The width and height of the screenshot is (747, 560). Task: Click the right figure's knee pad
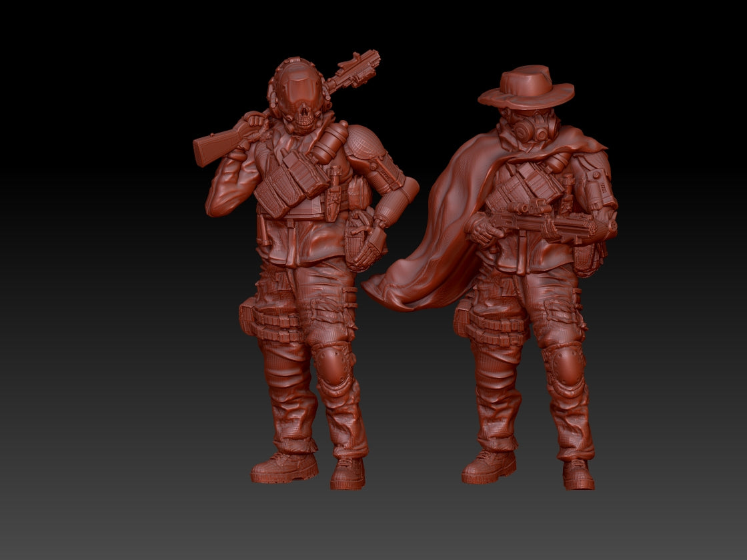pos(564,365)
